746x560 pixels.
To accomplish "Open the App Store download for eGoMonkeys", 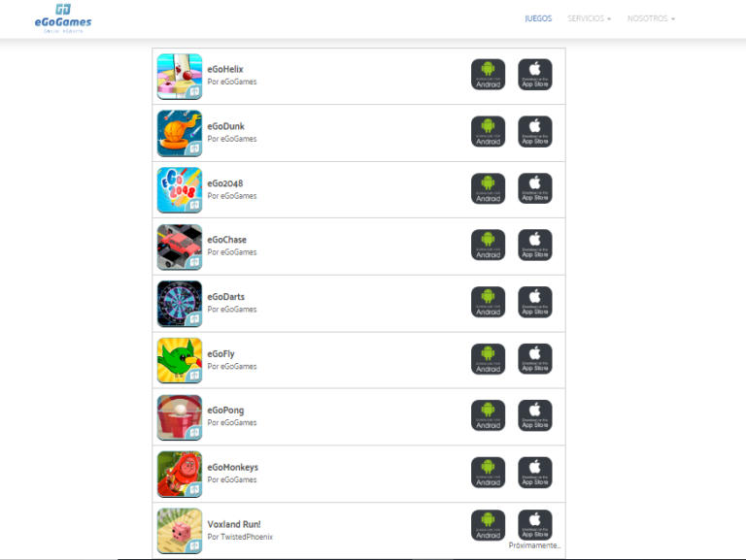I will coord(535,473).
